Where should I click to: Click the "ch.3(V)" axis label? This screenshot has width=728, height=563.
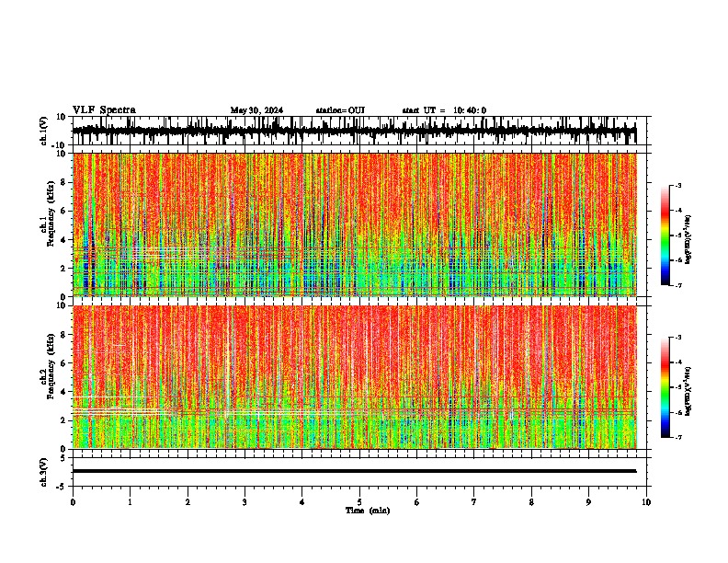(x=44, y=472)
